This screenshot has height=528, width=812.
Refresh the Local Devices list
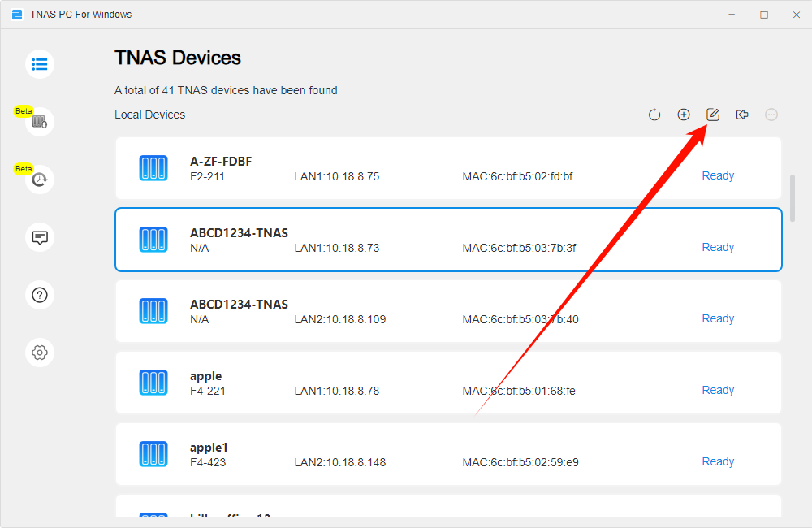(x=654, y=115)
